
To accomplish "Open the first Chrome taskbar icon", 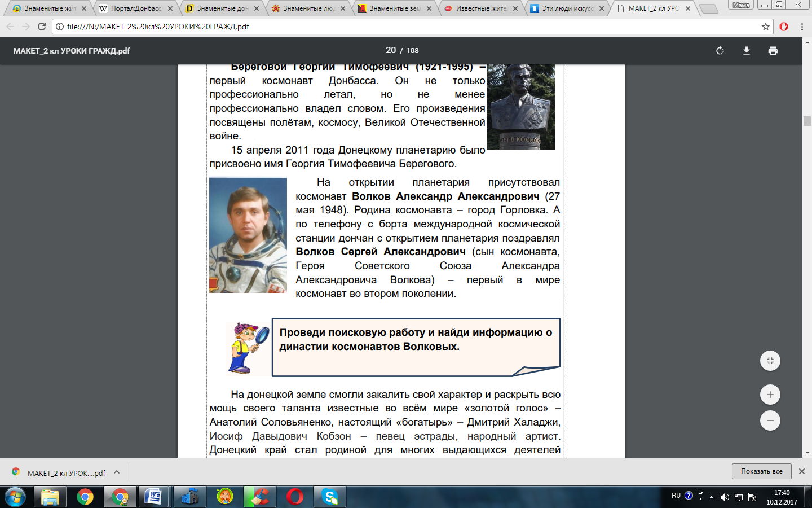I will coord(85,497).
